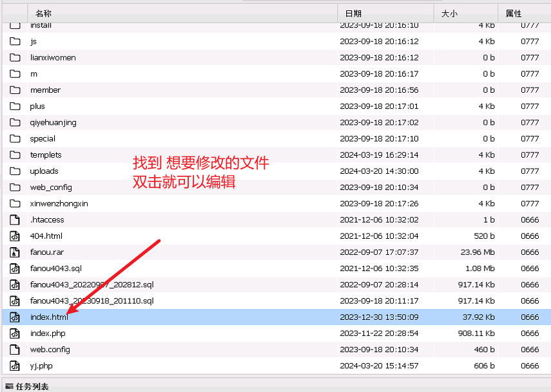This screenshot has height=392, width=551.
Task: Select the index.html file name
Action: [49, 317]
